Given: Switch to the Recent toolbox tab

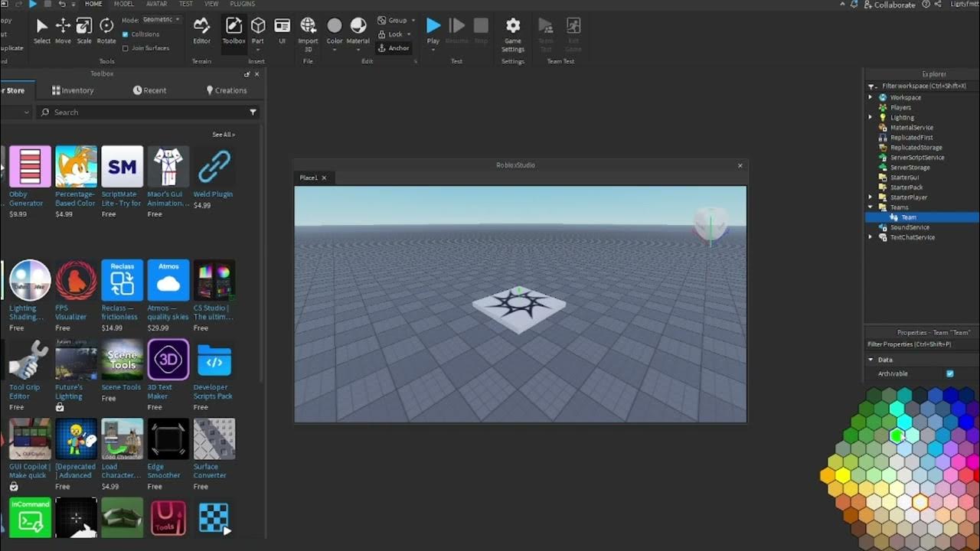Looking at the screenshot, I should (x=149, y=90).
